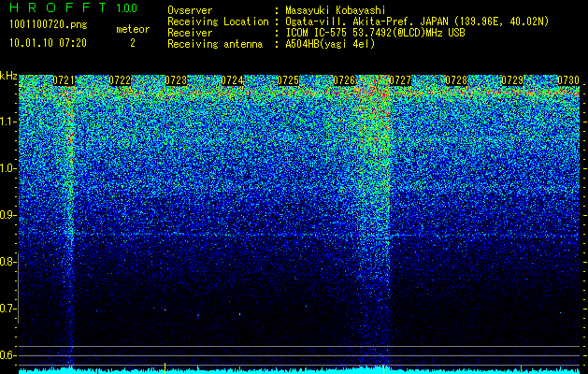This screenshot has width=588, height=374.
Task: Click the 0728 time marker label
Action: coord(456,80)
